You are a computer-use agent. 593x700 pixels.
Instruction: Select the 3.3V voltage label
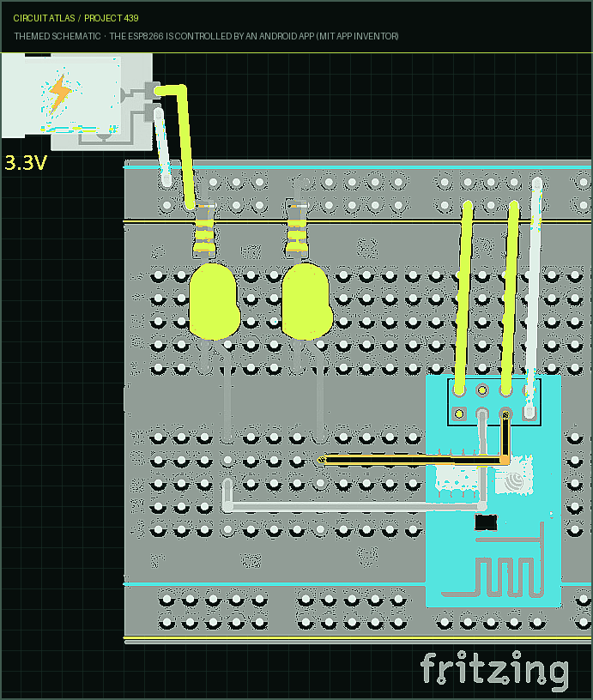point(26,163)
